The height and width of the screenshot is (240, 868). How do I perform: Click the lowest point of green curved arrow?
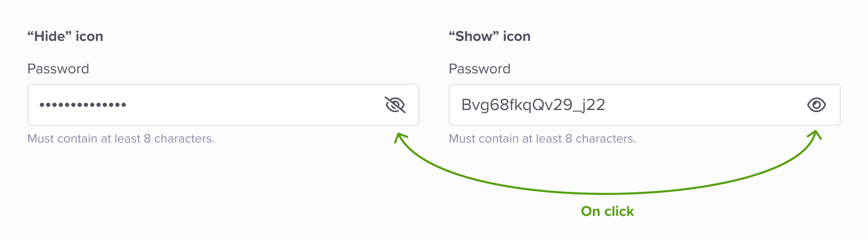[x=606, y=194]
